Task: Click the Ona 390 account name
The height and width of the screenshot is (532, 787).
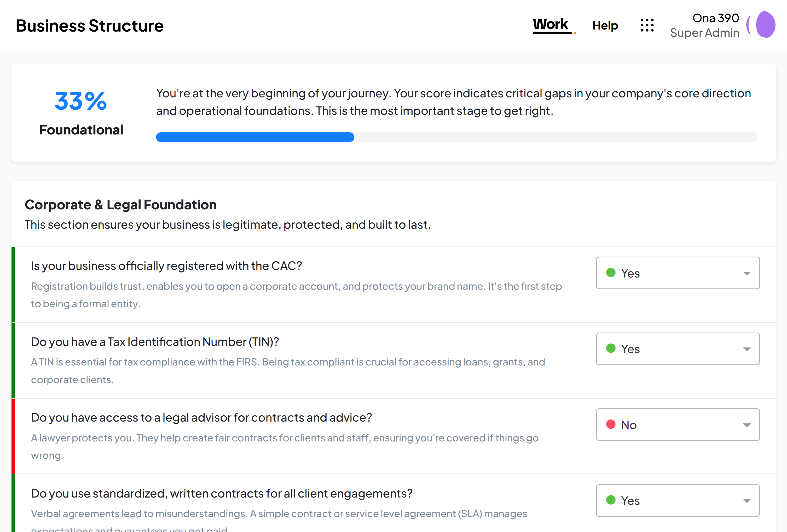Action: [715, 18]
